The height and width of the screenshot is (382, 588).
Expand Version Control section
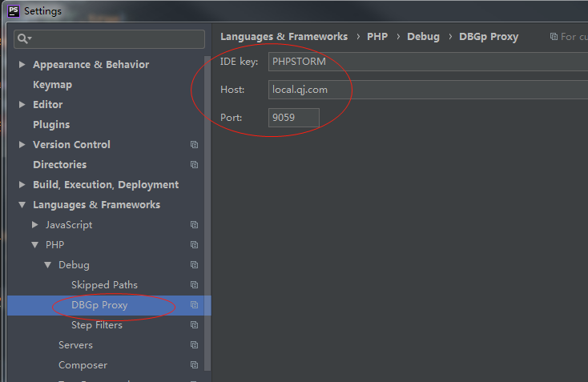[x=22, y=144]
